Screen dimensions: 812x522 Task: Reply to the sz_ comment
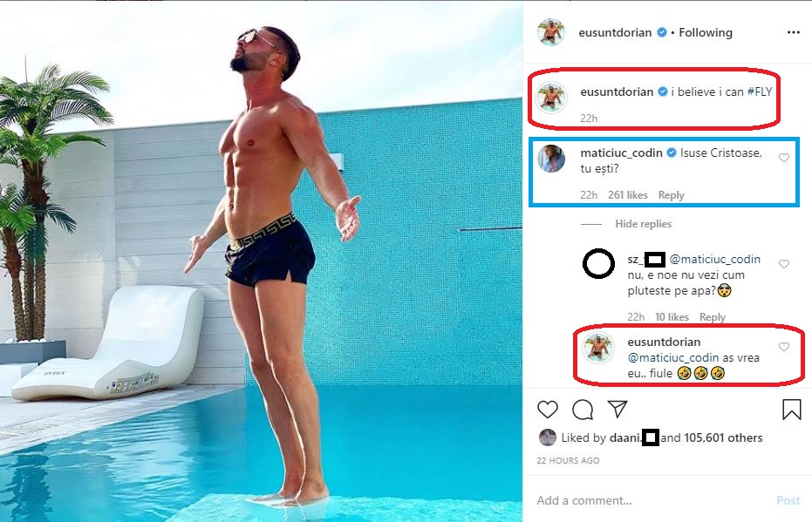(713, 317)
